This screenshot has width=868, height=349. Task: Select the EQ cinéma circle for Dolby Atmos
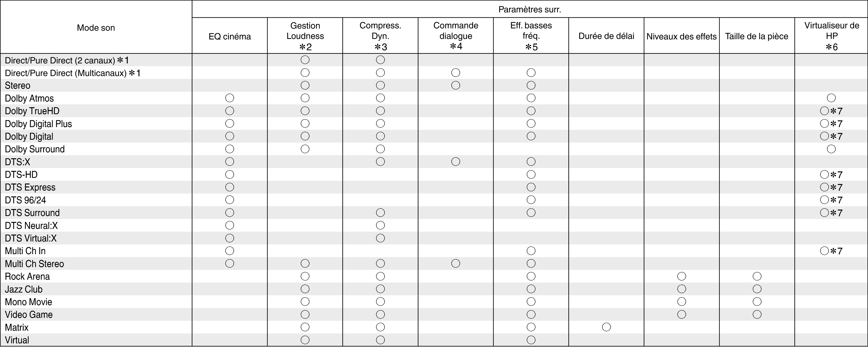click(x=229, y=98)
